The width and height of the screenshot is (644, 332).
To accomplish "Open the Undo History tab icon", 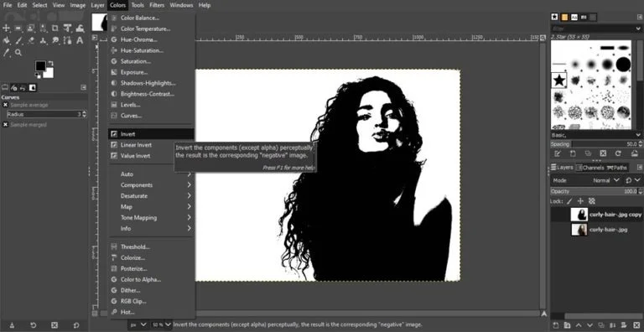I will (23, 87).
